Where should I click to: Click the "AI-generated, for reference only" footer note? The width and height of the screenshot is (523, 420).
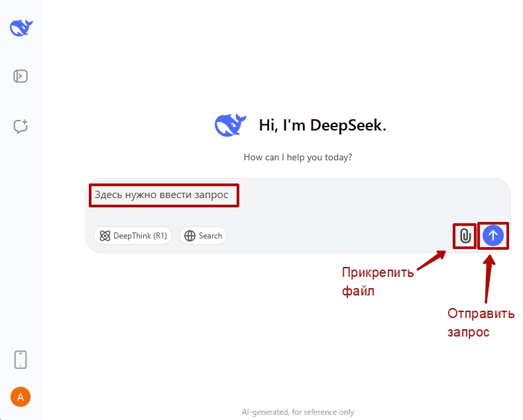[x=298, y=412]
